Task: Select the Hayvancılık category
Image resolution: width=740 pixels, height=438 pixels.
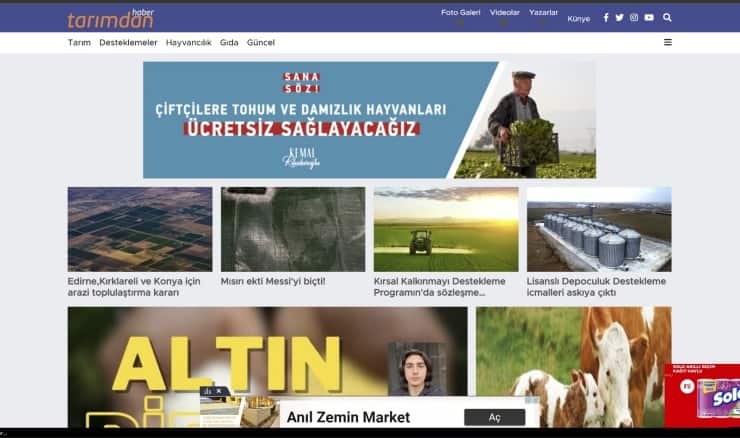Action: (189, 42)
